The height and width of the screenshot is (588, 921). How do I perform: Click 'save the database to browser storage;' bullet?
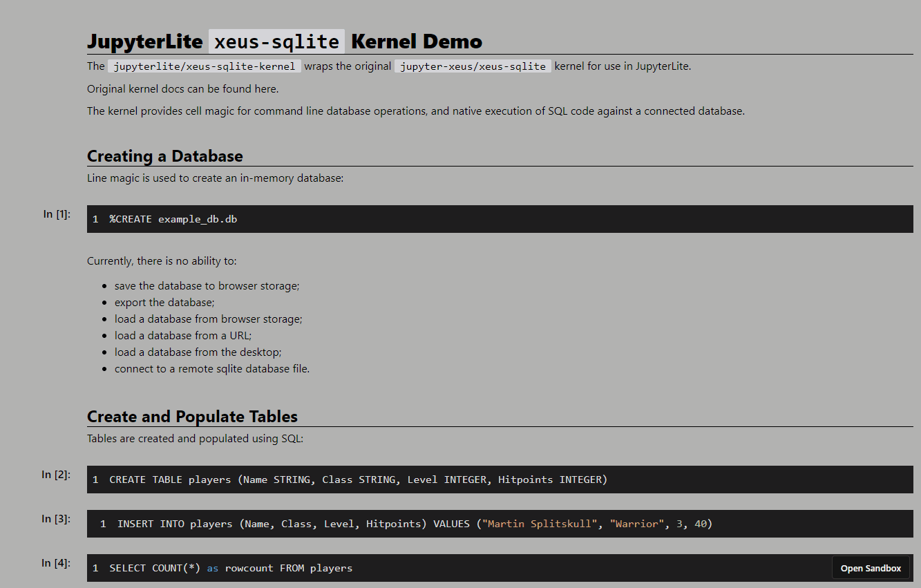click(x=207, y=285)
